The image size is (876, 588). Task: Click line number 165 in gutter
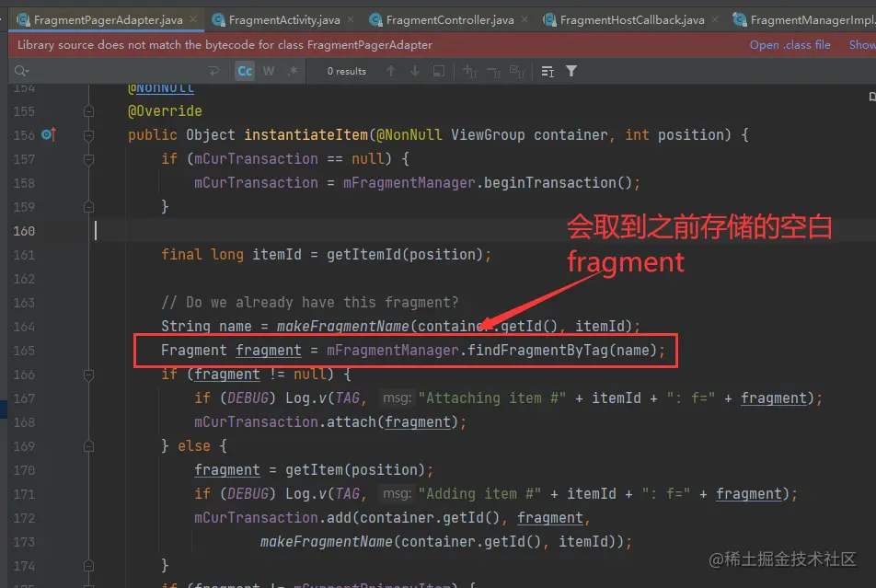click(24, 351)
